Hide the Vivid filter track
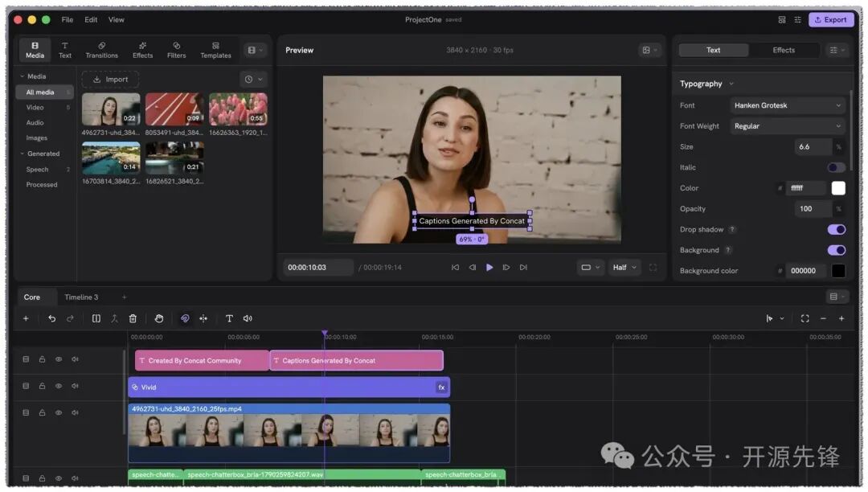The height and width of the screenshot is (492, 868). tap(58, 387)
